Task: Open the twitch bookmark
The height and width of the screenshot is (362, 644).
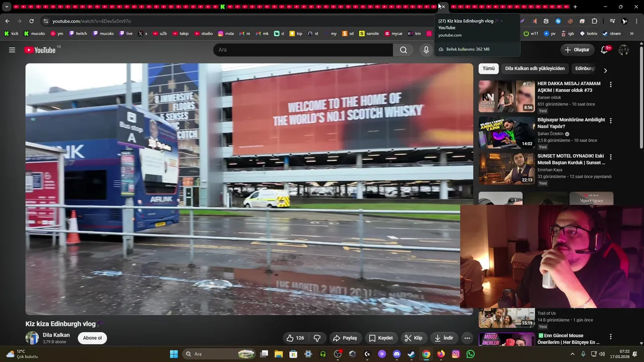Action: [x=78, y=34]
